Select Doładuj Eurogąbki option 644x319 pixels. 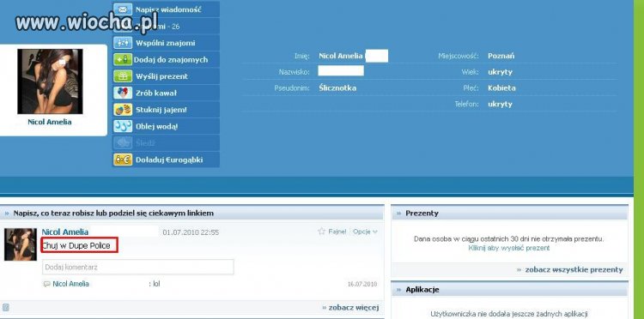tap(169, 159)
